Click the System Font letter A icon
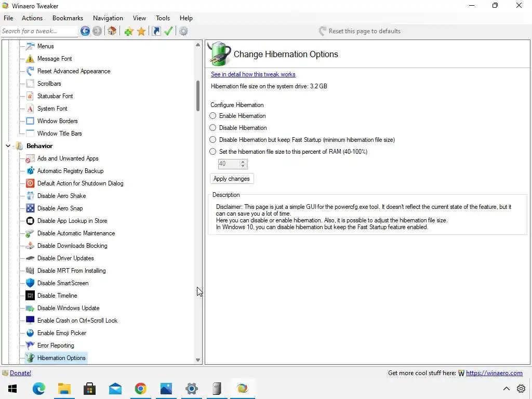This screenshot has width=532, height=399. (30, 109)
